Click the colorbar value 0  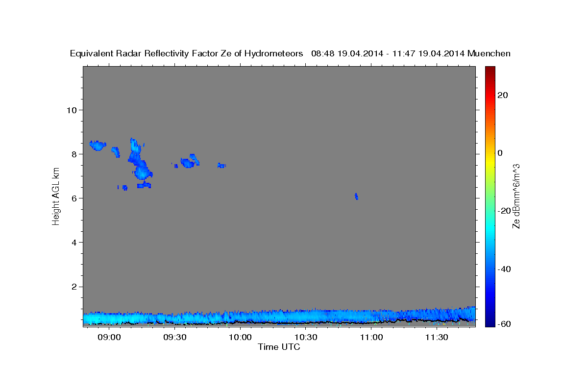(500, 153)
